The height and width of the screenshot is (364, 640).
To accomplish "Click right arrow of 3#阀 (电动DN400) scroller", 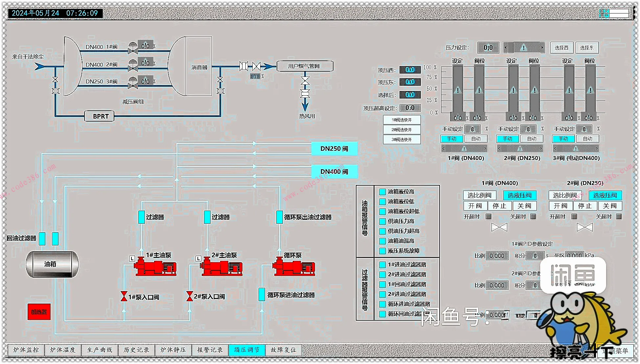I will pyautogui.click(x=597, y=148).
